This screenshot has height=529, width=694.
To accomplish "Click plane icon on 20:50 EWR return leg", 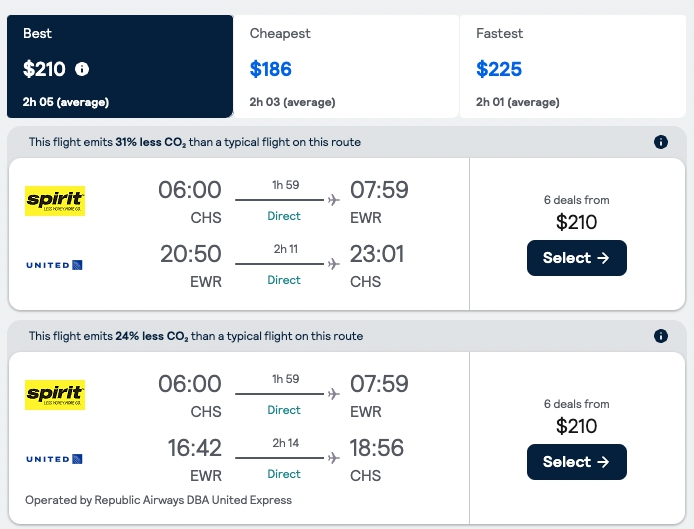I will [x=333, y=264].
